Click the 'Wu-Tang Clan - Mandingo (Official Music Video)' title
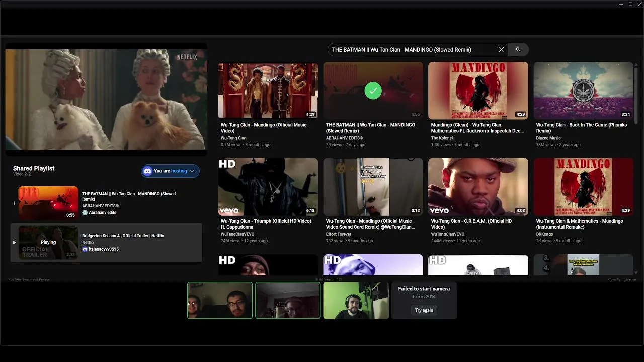Image resolution: width=644 pixels, height=362 pixels. click(264, 128)
